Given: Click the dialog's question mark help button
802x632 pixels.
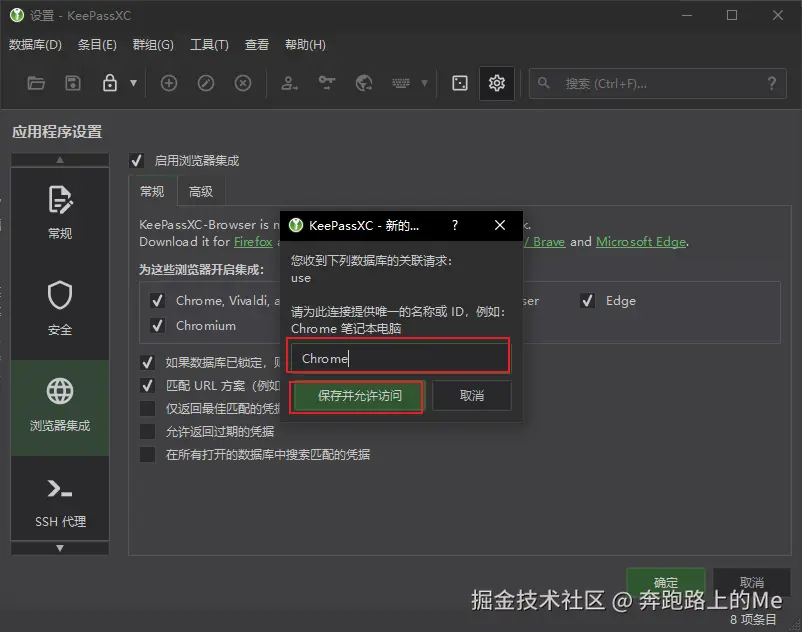Looking at the screenshot, I should [x=455, y=225].
